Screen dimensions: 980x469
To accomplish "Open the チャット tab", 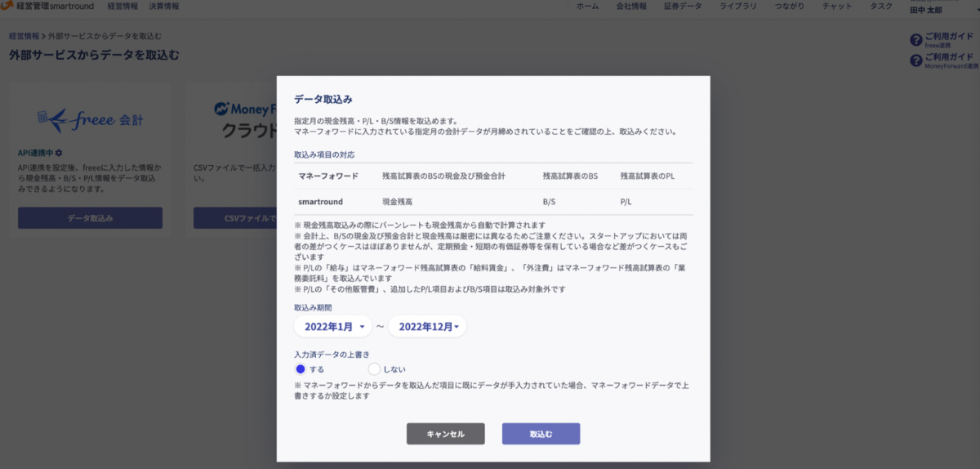I will [838, 7].
